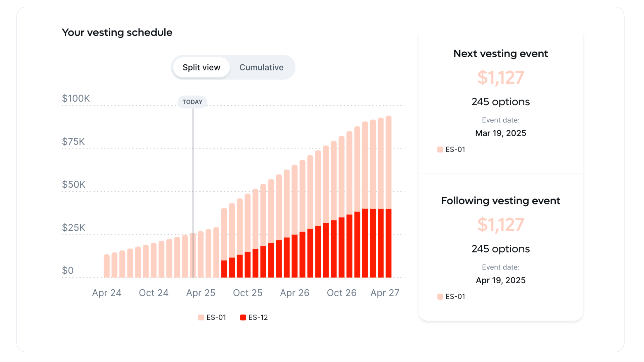Switch to Cumulative view

click(261, 67)
